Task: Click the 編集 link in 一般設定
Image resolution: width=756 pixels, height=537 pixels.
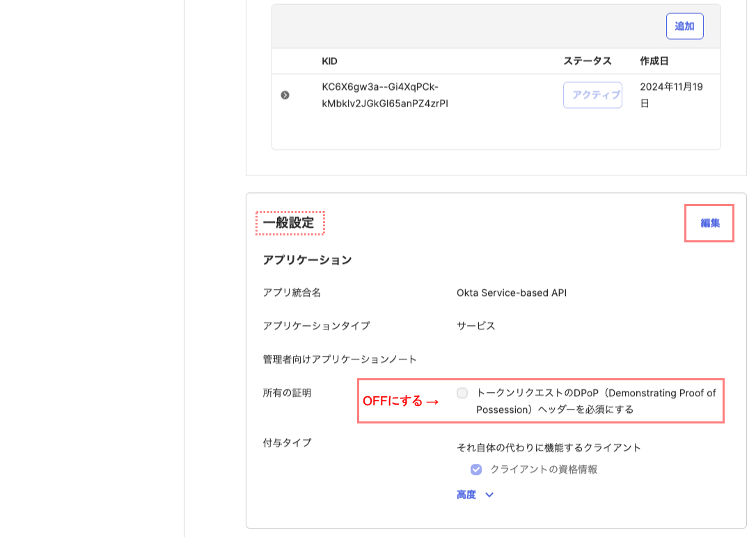Action: point(710,224)
